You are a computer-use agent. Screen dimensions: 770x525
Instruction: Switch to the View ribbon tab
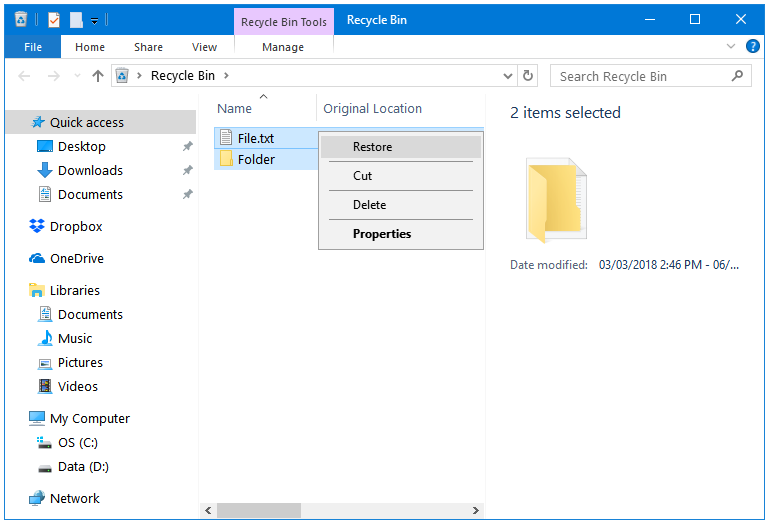coord(204,47)
